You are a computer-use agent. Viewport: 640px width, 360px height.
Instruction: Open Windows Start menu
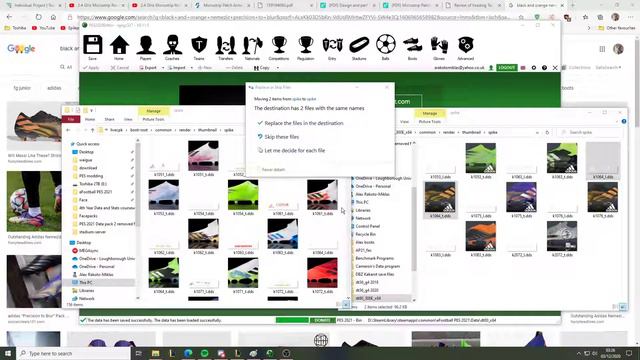(8, 353)
